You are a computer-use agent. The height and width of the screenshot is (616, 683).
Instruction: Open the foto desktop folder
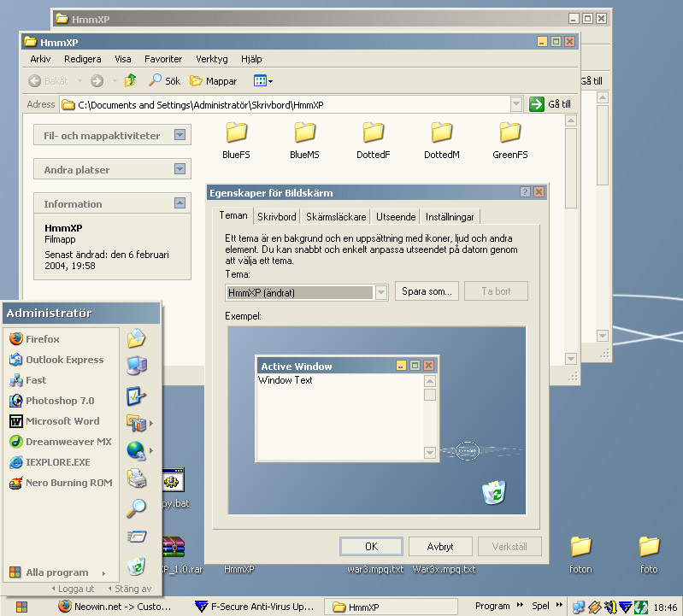pos(649,554)
